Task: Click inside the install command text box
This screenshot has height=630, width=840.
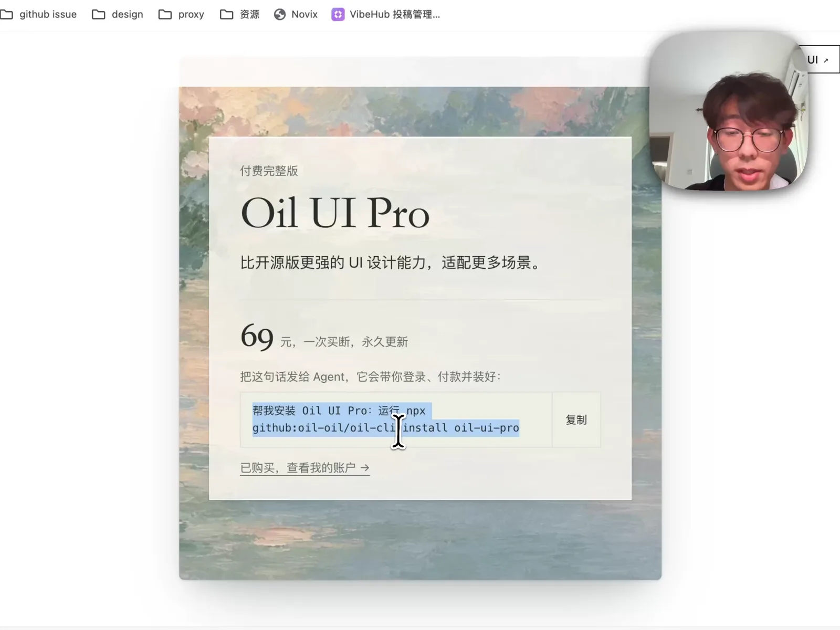Action: [396, 419]
